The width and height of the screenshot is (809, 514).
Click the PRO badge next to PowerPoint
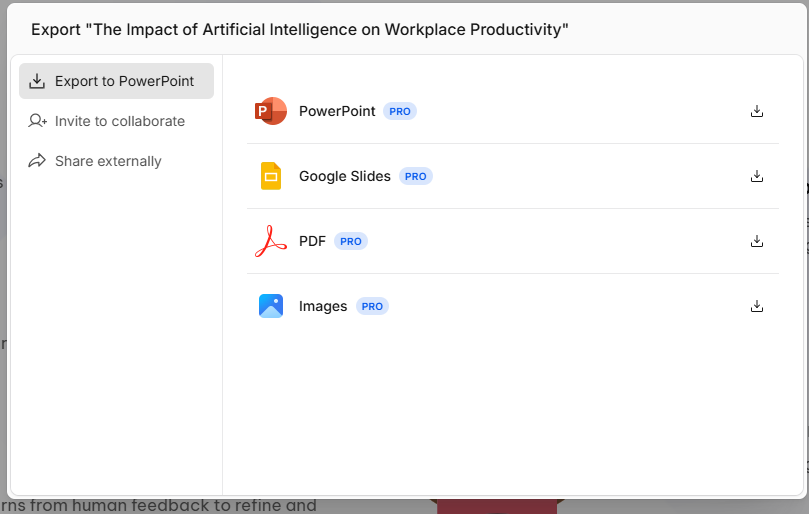coord(400,111)
